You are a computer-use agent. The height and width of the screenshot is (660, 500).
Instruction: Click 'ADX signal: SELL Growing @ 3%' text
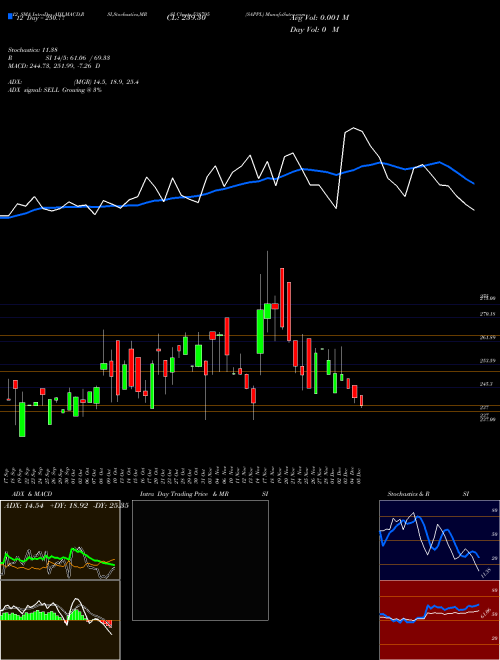click(55, 90)
